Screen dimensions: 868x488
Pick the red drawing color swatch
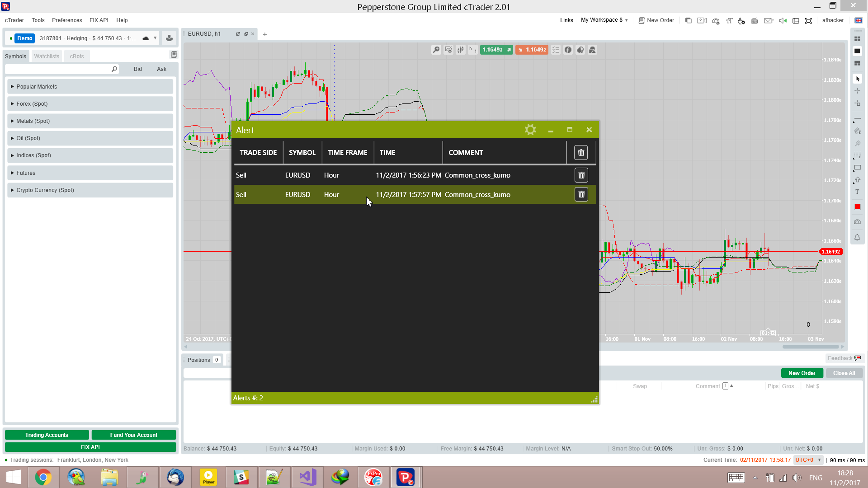click(x=857, y=207)
